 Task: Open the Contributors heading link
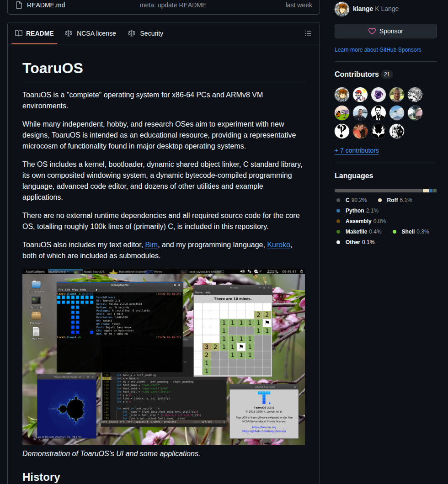coord(357,74)
